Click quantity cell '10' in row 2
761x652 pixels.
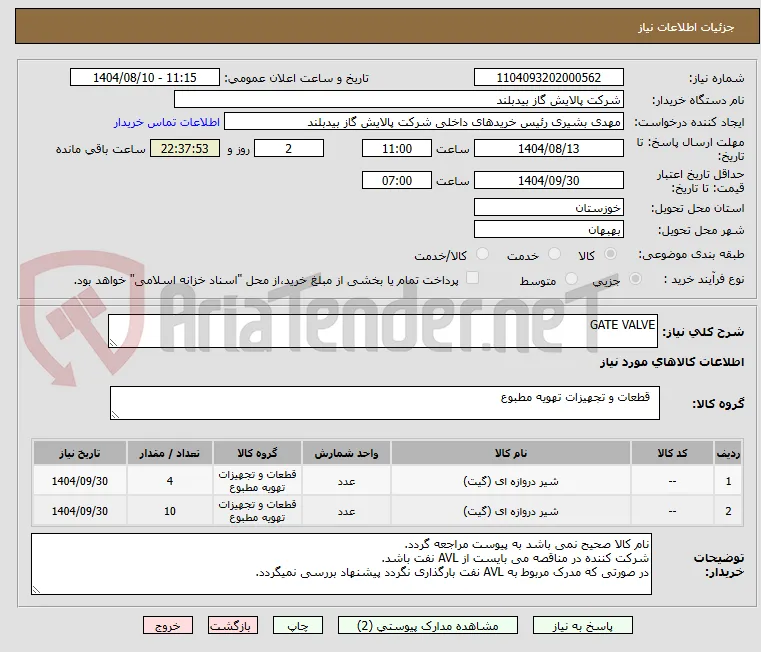pos(169,511)
